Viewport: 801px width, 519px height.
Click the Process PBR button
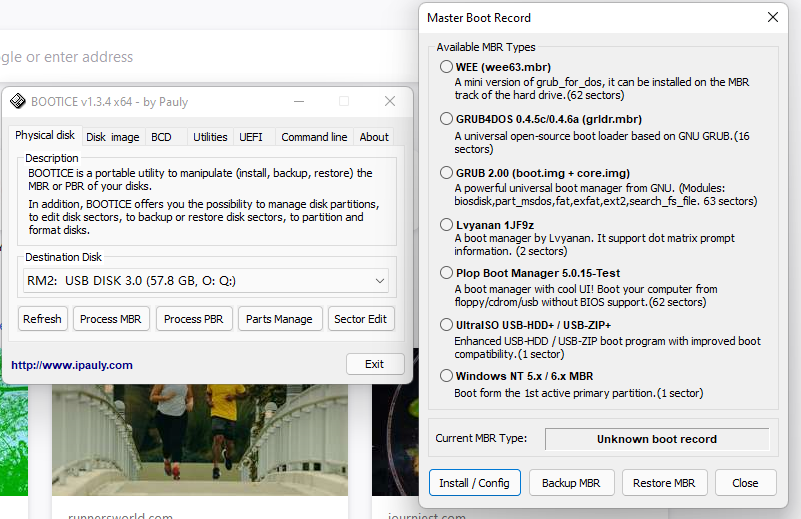pyautogui.click(x=194, y=319)
